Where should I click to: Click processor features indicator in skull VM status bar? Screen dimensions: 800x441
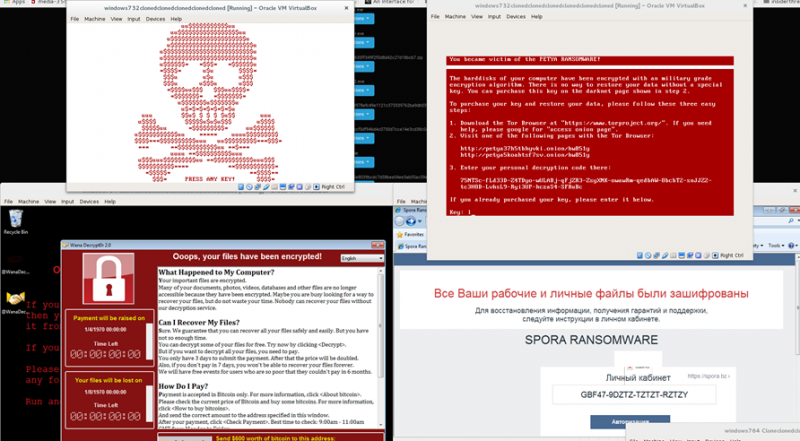point(299,187)
